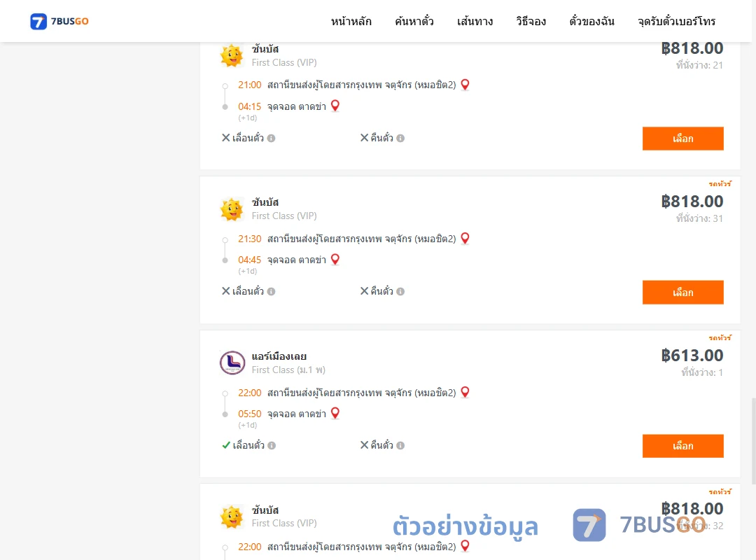Click info icon next to คืนตั๋ว on 21:00 trip

[400, 139]
